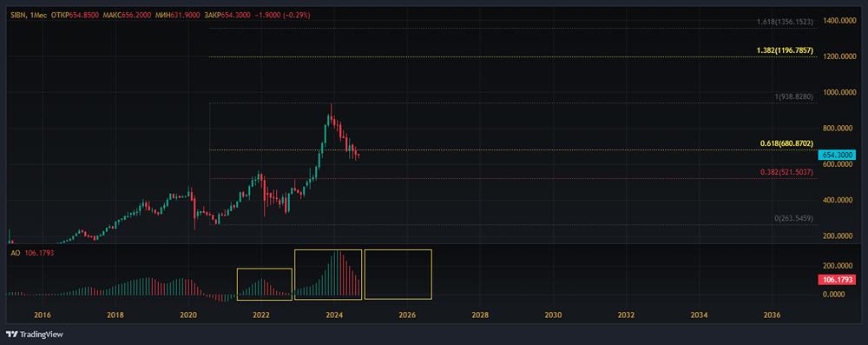Click the МИН 631.9000 low value
868x345 pixels.
[x=178, y=16]
